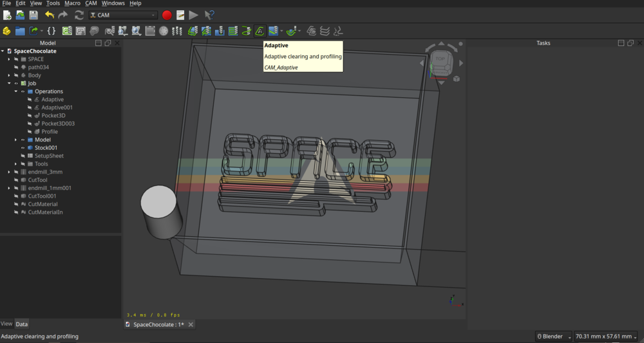
Task: Show the hidden Adaptive001 operation
Action: coord(30,107)
